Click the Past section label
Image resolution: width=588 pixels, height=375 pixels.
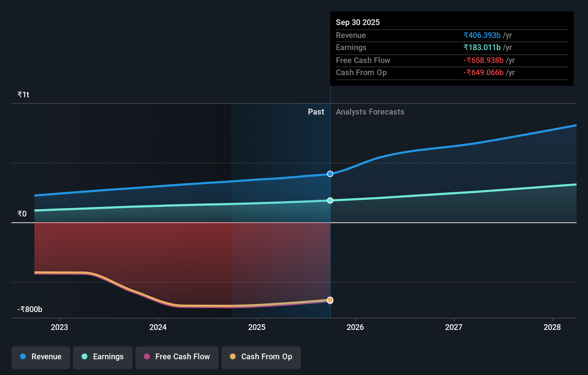316,112
